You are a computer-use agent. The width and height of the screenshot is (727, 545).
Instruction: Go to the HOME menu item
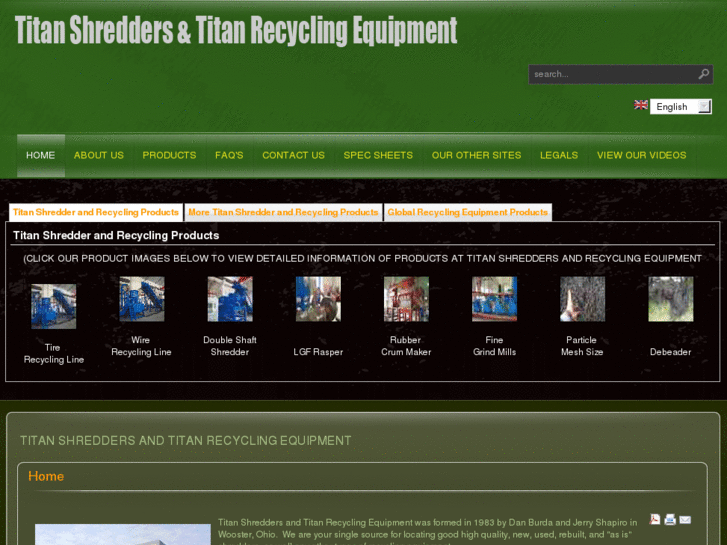41,155
